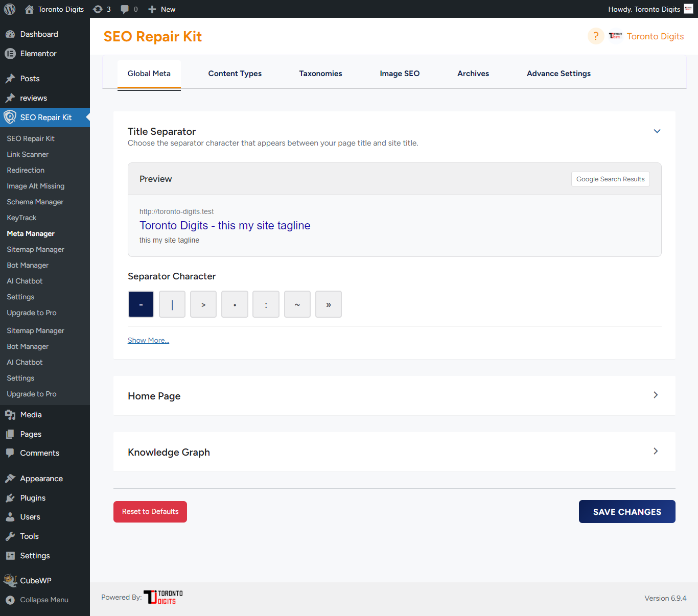Click the Show More separators link
The image size is (698, 616).
pos(148,341)
